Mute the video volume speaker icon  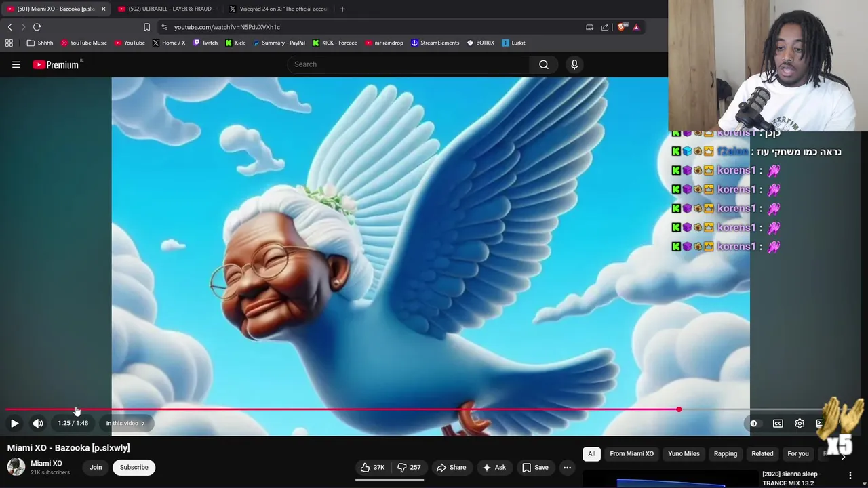tap(38, 423)
